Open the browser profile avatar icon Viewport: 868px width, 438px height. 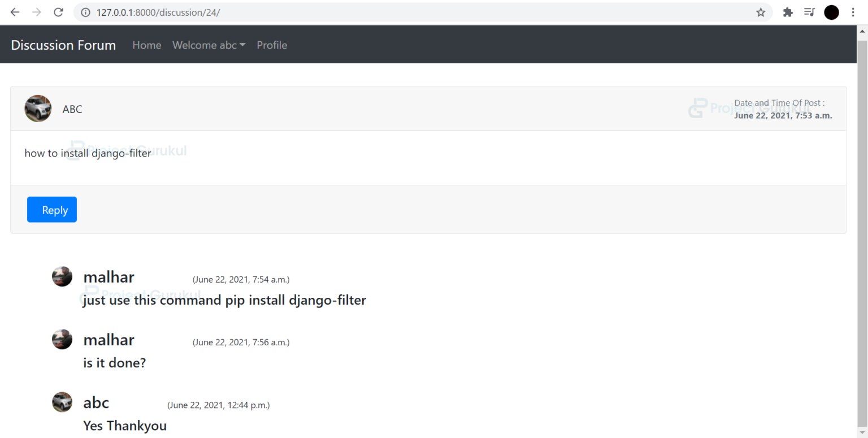831,12
